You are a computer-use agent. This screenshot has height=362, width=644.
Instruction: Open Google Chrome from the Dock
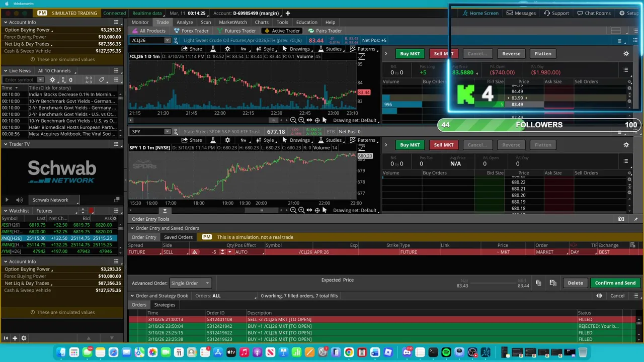pos(349,352)
